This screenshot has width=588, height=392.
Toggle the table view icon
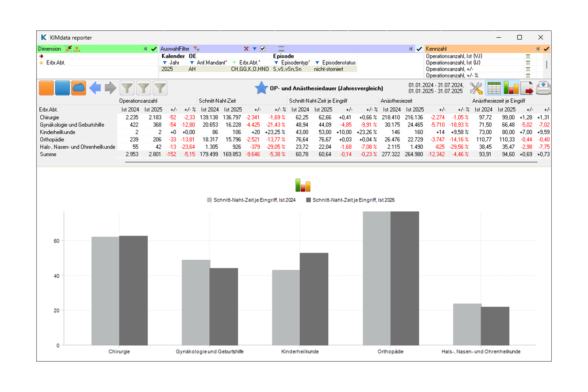tap(494, 88)
